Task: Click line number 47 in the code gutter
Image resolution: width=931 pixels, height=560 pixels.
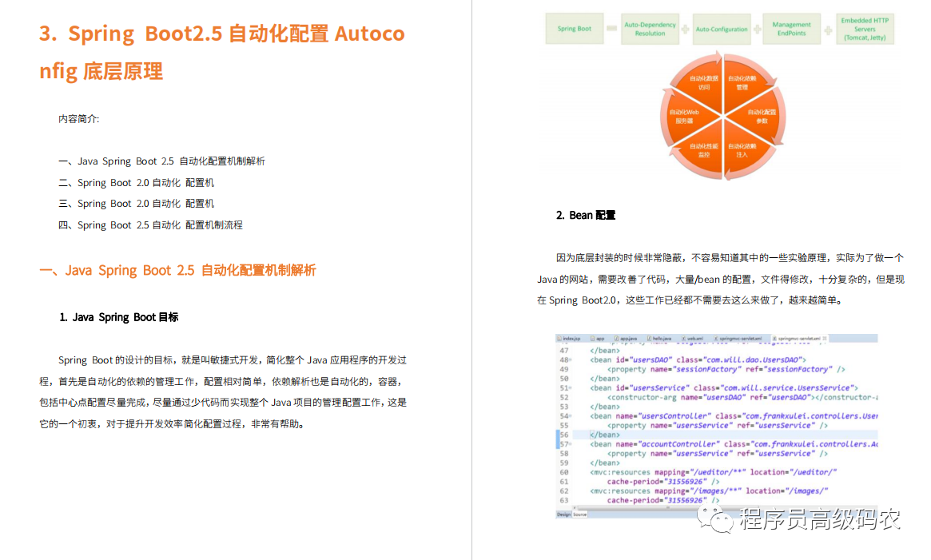Action: pos(563,351)
